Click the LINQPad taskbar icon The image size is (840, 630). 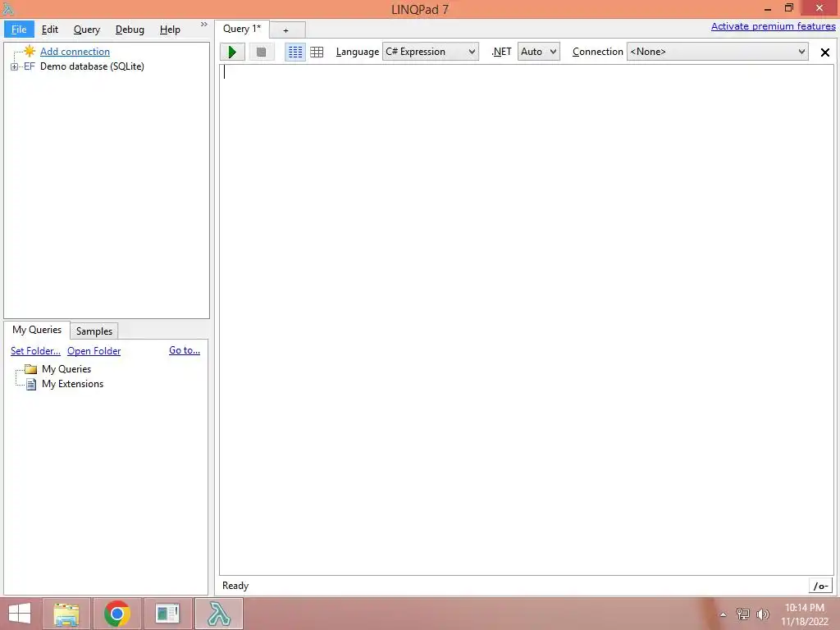pos(218,614)
